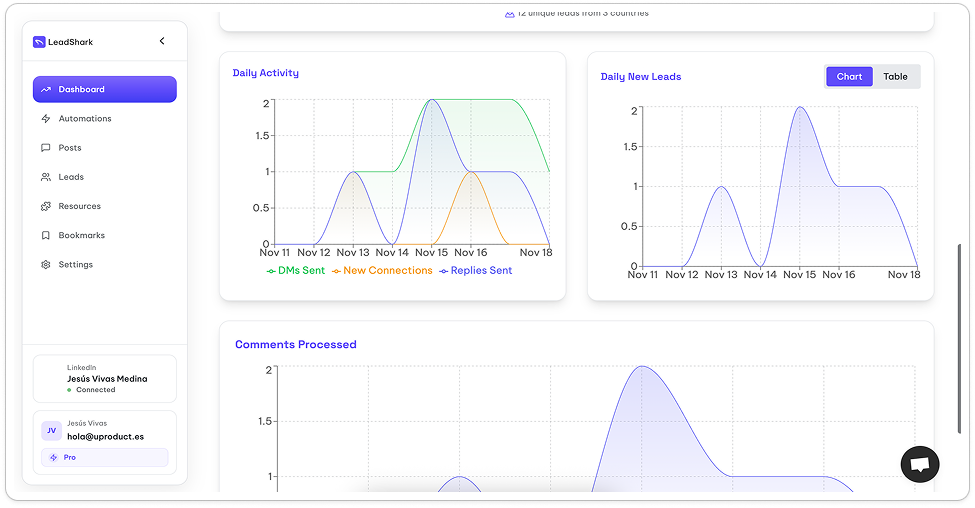Open the Resources page
The image size is (975, 508).
pos(104,206)
